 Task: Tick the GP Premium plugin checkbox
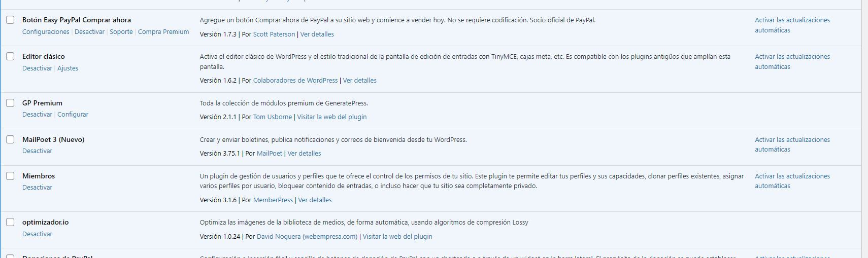click(10, 103)
